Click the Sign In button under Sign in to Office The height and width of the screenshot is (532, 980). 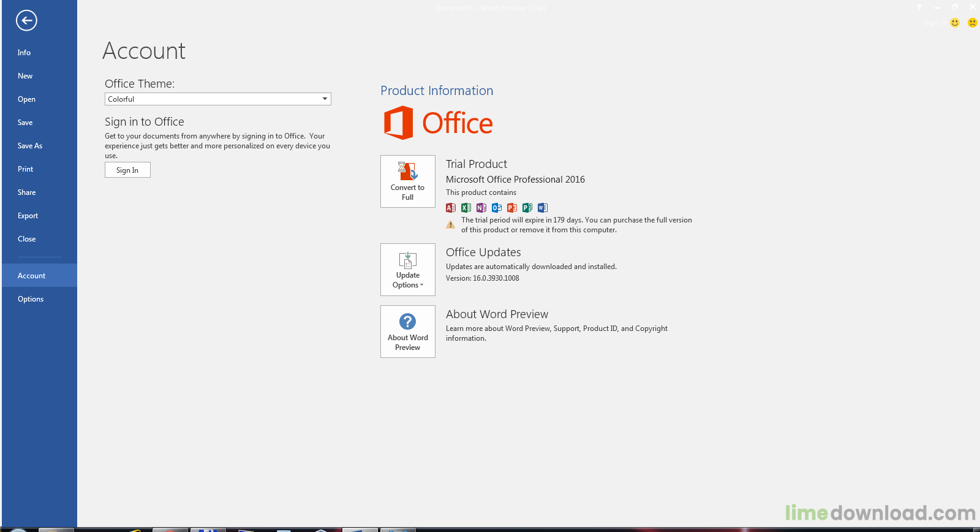(x=127, y=170)
